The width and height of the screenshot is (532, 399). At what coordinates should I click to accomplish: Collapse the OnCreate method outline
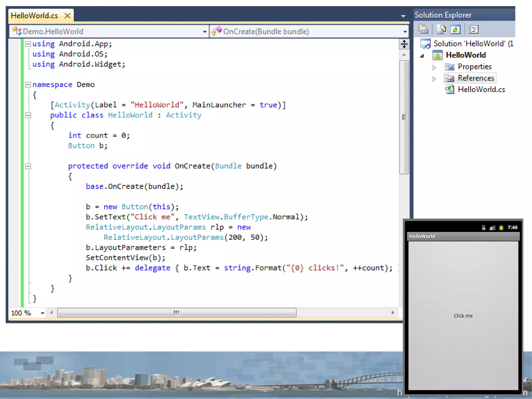click(x=28, y=166)
